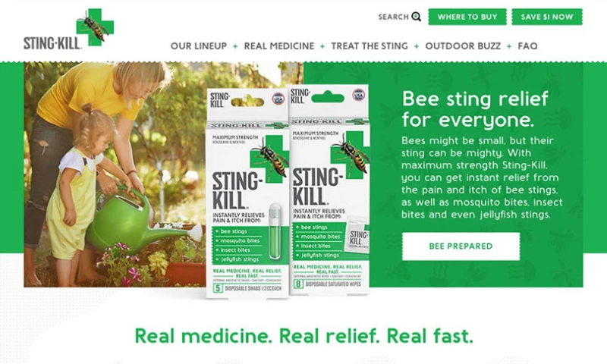Click the Save $1 Now button
Screen dimensions: 607x364
[547, 17]
